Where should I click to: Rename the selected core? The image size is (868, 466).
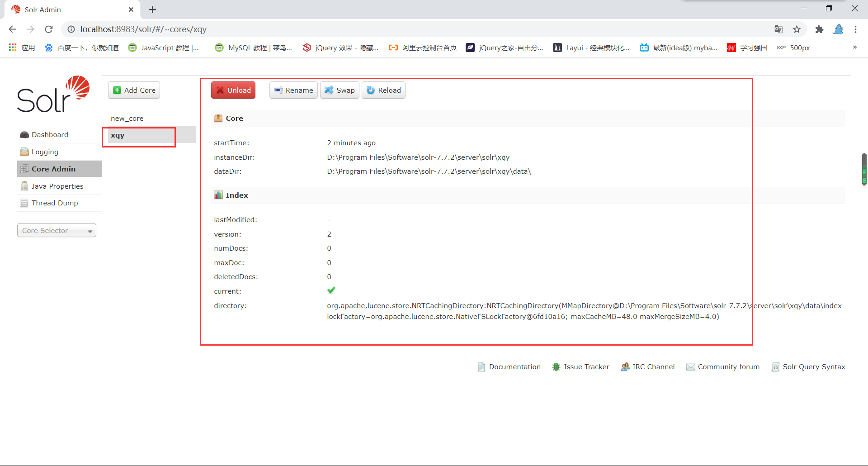click(293, 90)
